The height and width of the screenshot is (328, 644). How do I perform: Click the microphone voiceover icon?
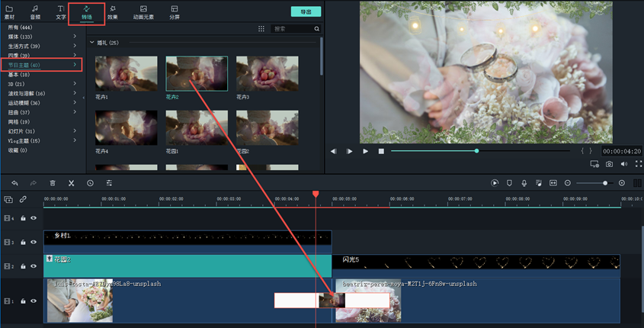tap(524, 183)
